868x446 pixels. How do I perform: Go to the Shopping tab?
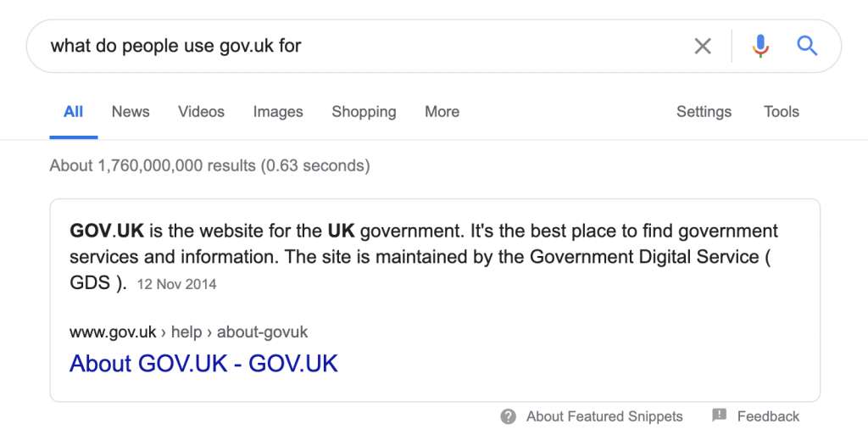364,112
